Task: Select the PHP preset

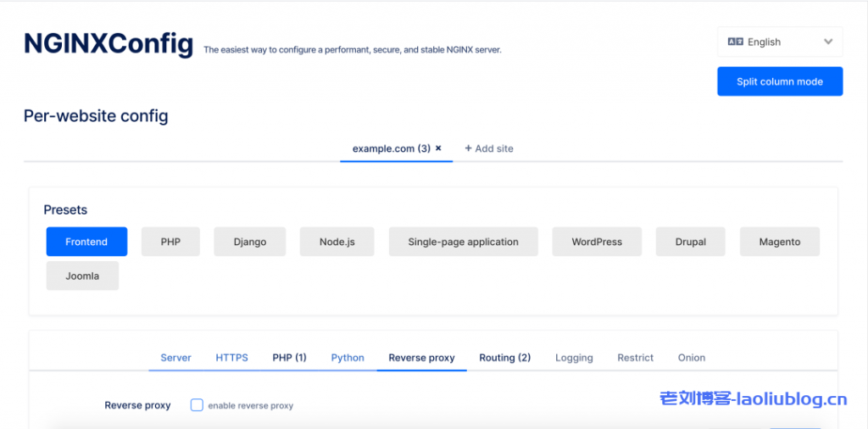Action: (x=170, y=242)
